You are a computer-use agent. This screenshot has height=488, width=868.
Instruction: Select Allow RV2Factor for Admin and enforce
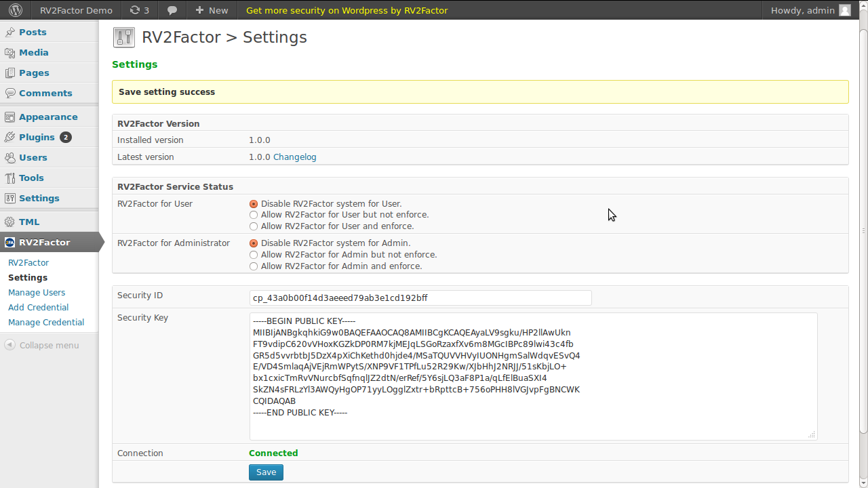[x=254, y=266]
